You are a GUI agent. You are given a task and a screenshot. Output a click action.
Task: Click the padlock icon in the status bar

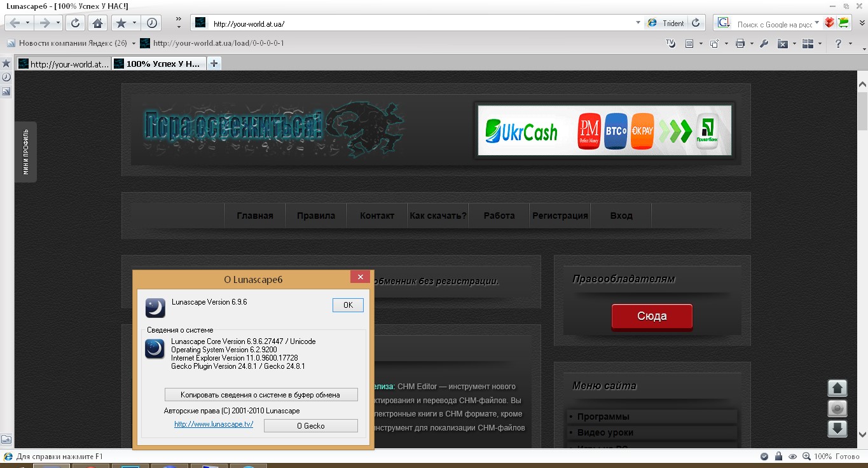[x=778, y=457]
